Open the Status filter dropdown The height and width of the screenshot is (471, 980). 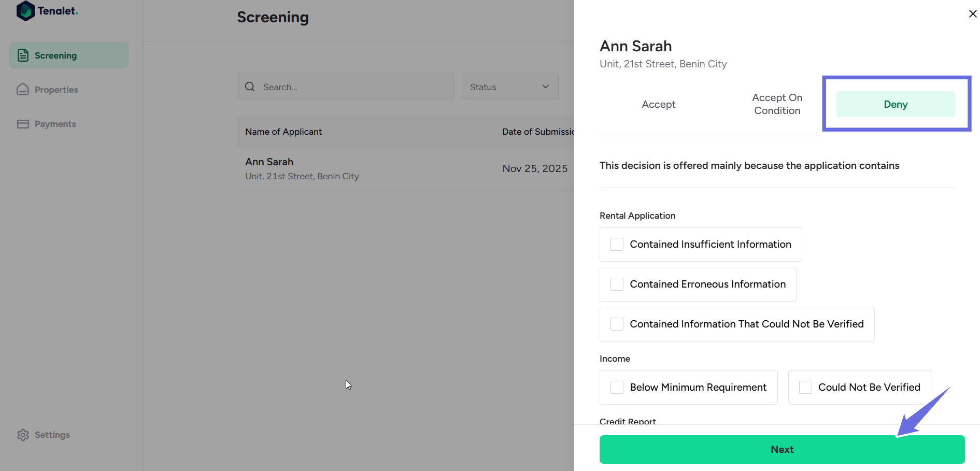pos(509,87)
